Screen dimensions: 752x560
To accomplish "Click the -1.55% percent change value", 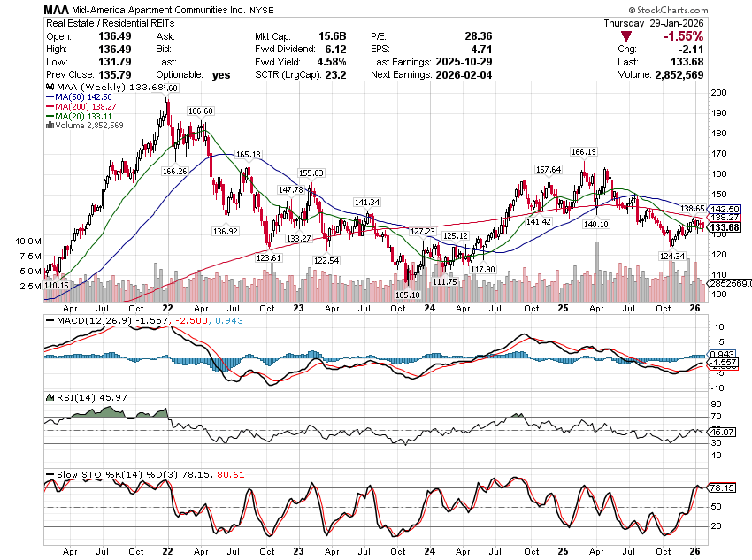I will 685,36.
